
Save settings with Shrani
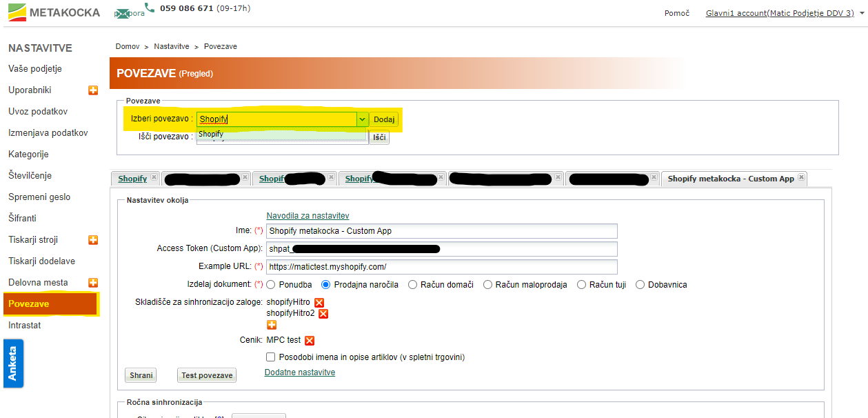pyautogui.click(x=141, y=375)
